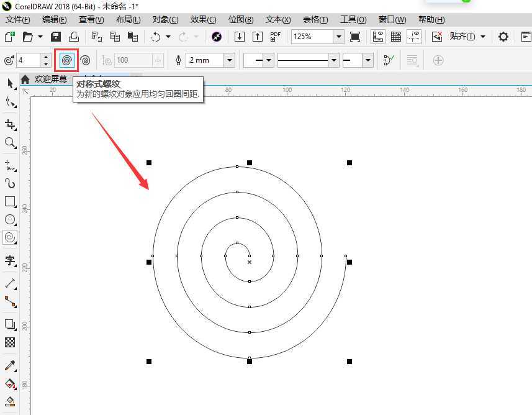Open the 位图(B) menu
The width and height of the screenshot is (532, 415).
[x=240, y=19]
